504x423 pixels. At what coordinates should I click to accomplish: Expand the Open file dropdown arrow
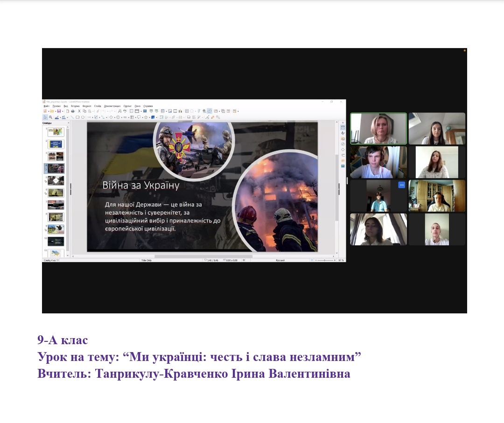pos(55,111)
